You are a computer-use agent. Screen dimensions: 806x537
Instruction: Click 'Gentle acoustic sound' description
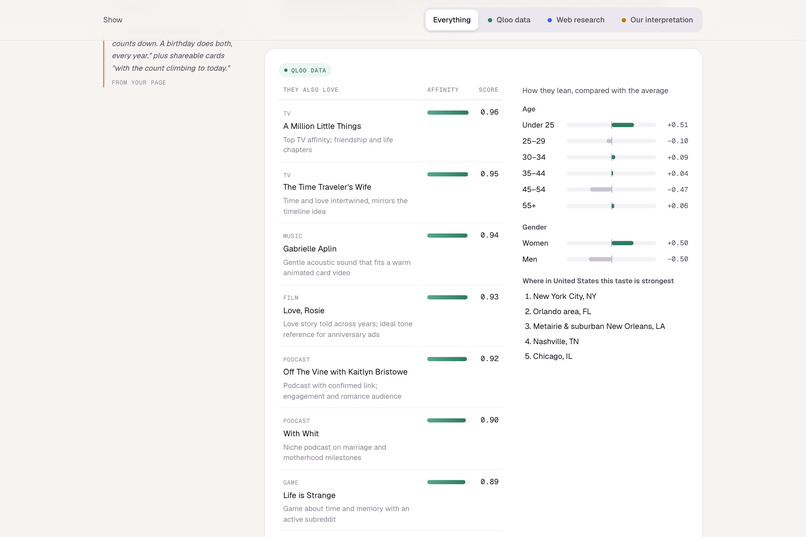[x=346, y=268]
